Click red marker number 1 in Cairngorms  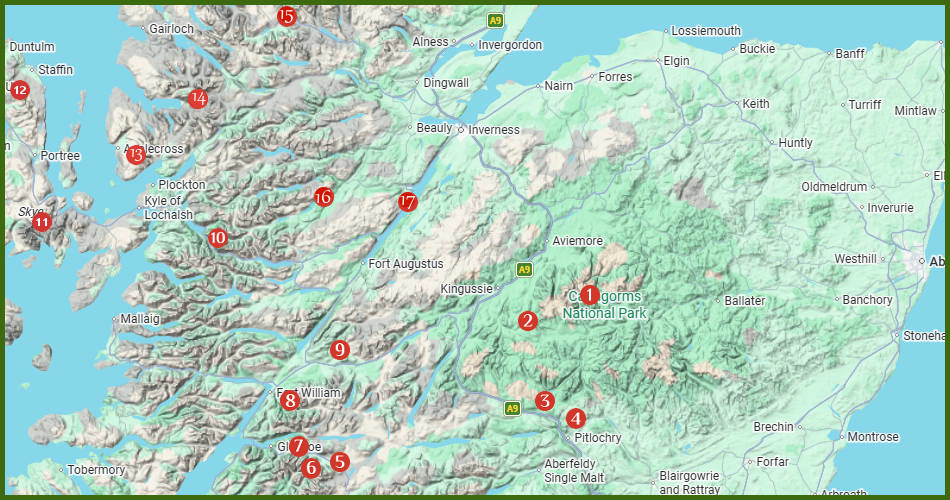point(589,295)
